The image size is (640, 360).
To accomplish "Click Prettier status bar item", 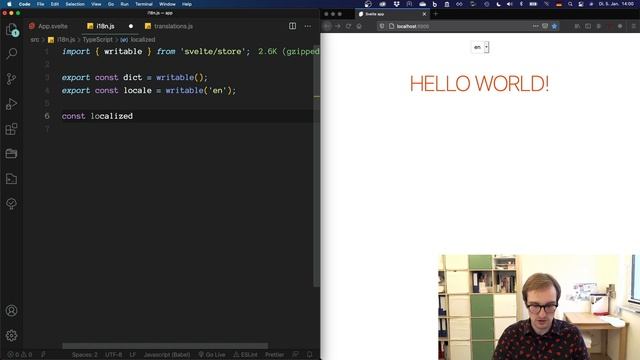I will click(274, 355).
